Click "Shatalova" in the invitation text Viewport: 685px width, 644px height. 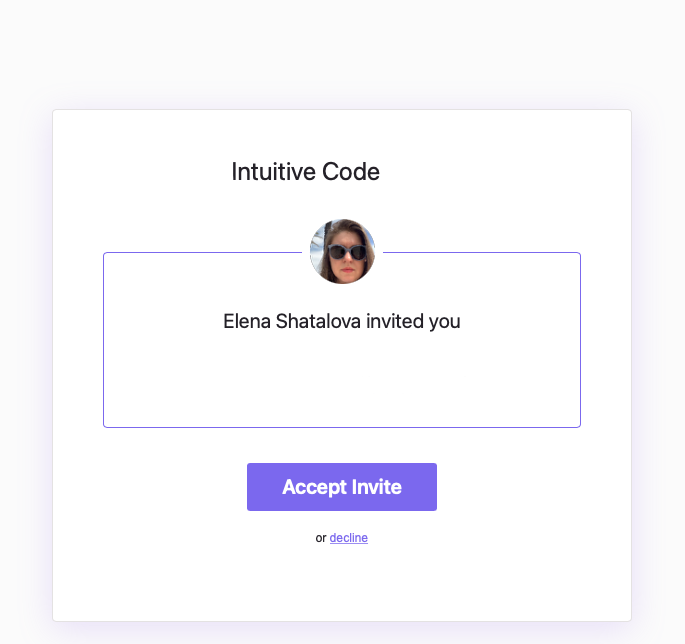point(318,321)
